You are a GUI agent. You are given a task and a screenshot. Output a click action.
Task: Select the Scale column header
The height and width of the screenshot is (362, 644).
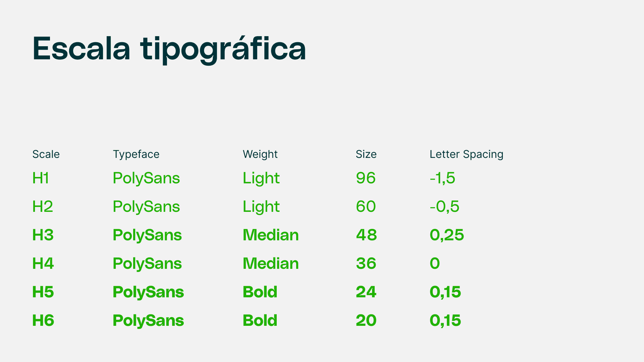tap(46, 154)
